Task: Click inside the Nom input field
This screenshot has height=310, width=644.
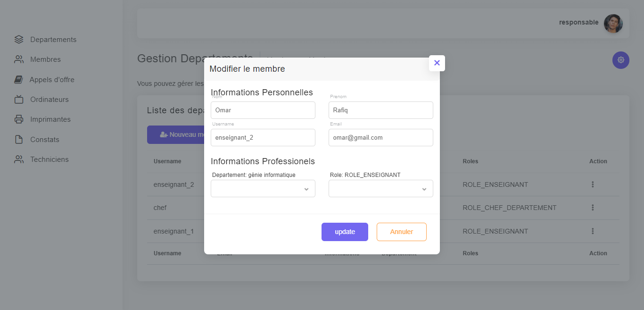Action: pyautogui.click(x=263, y=110)
